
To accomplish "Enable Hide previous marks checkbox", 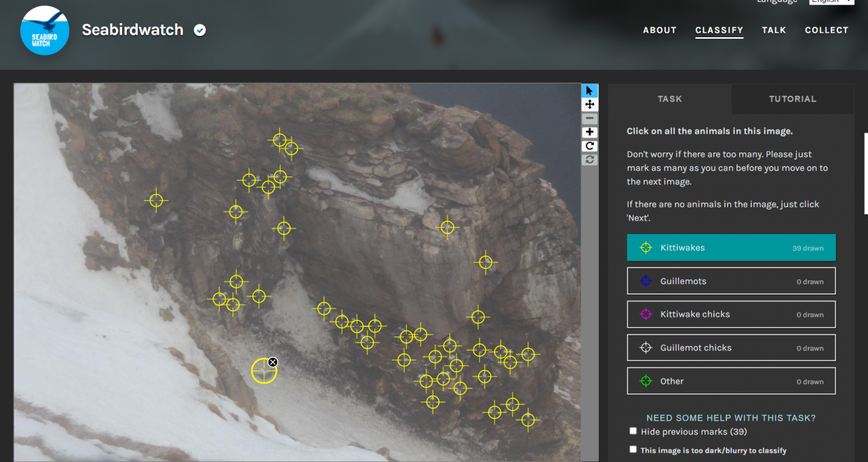I will pos(633,431).
